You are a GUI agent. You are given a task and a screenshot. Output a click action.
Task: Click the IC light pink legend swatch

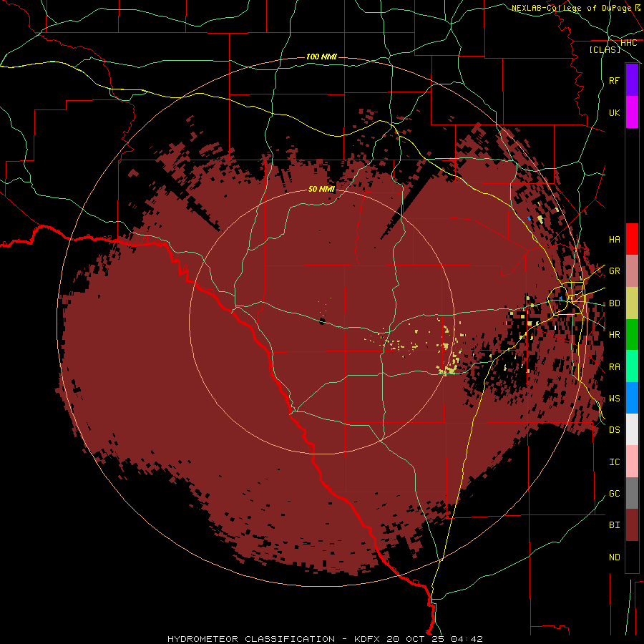coord(632,462)
